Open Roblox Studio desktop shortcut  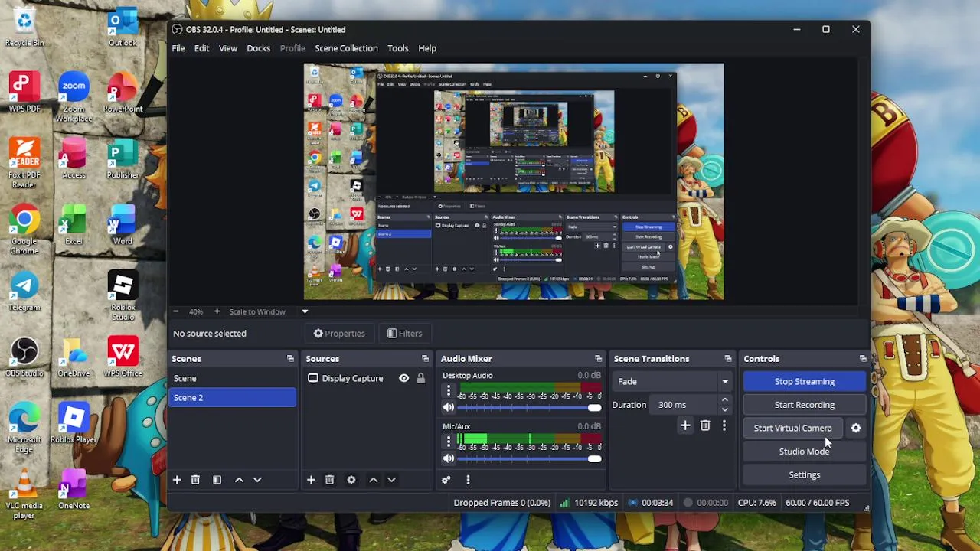click(x=122, y=295)
